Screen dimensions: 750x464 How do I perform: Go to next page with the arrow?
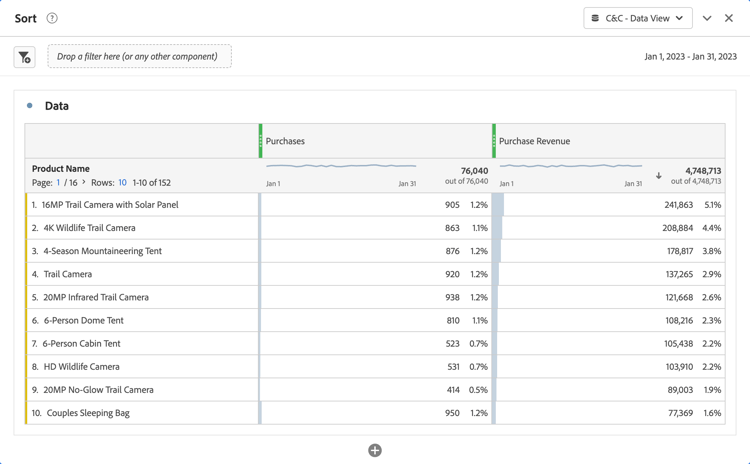coord(84,183)
